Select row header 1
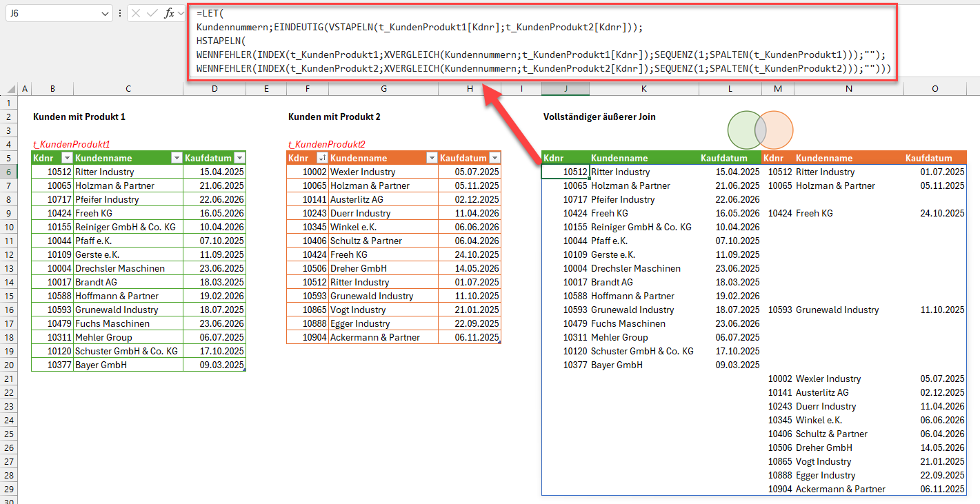 pyautogui.click(x=9, y=103)
